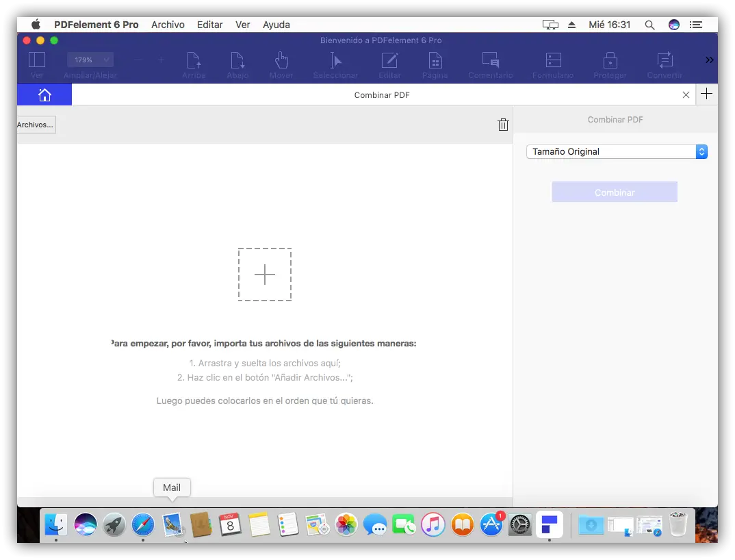Image resolution: width=735 pixels, height=560 pixels.
Task: Click the trash delete icon
Action: coord(503,125)
